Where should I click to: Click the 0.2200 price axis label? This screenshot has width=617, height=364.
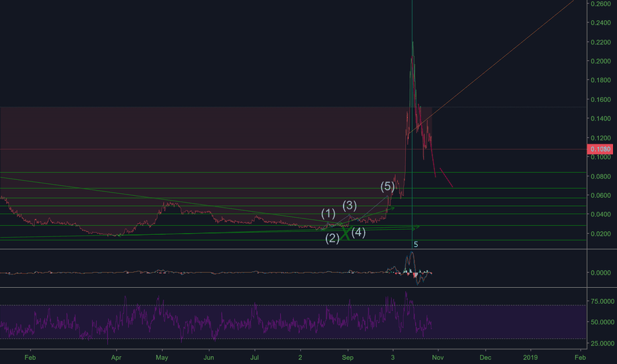pyautogui.click(x=600, y=42)
